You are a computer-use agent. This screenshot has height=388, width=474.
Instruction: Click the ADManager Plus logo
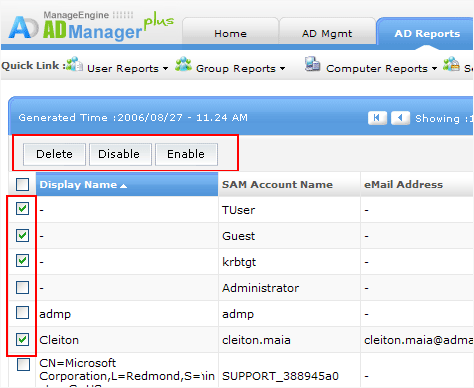pyautogui.click(x=91, y=27)
